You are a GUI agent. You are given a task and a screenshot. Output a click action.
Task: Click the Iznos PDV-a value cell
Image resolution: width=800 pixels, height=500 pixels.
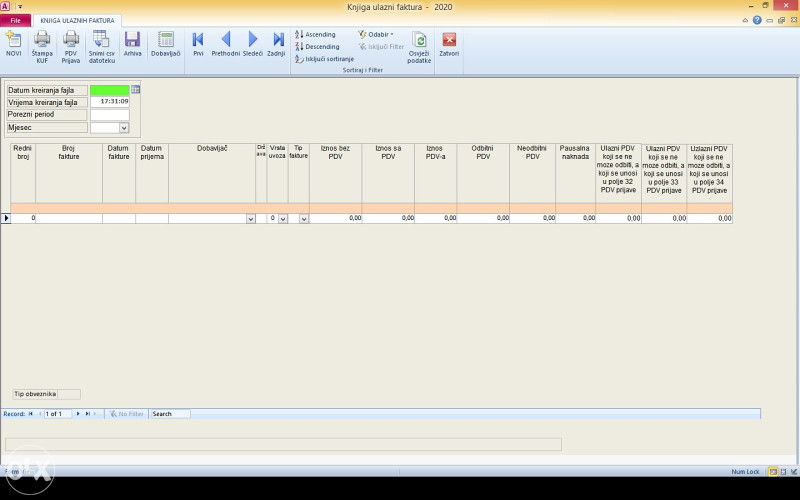click(436, 218)
